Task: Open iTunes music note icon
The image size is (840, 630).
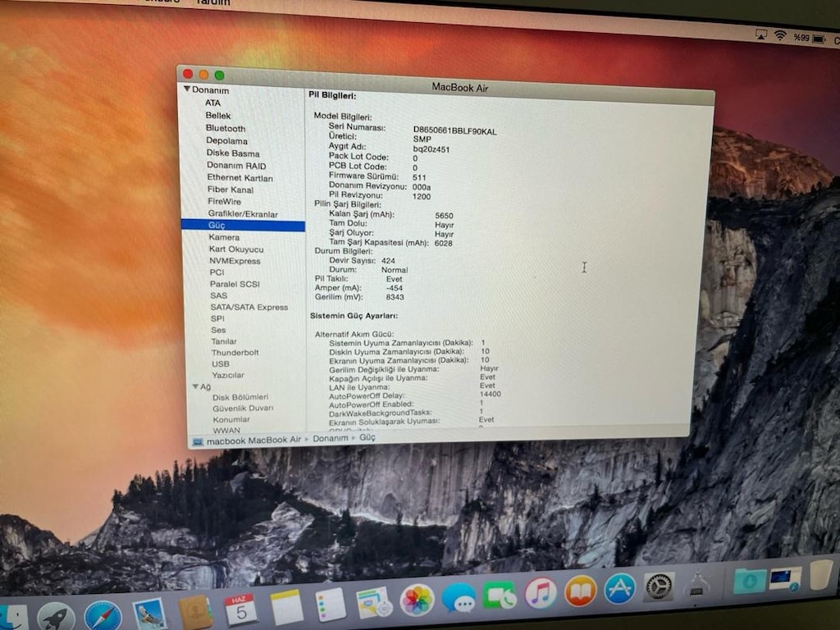Action: click(541, 593)
